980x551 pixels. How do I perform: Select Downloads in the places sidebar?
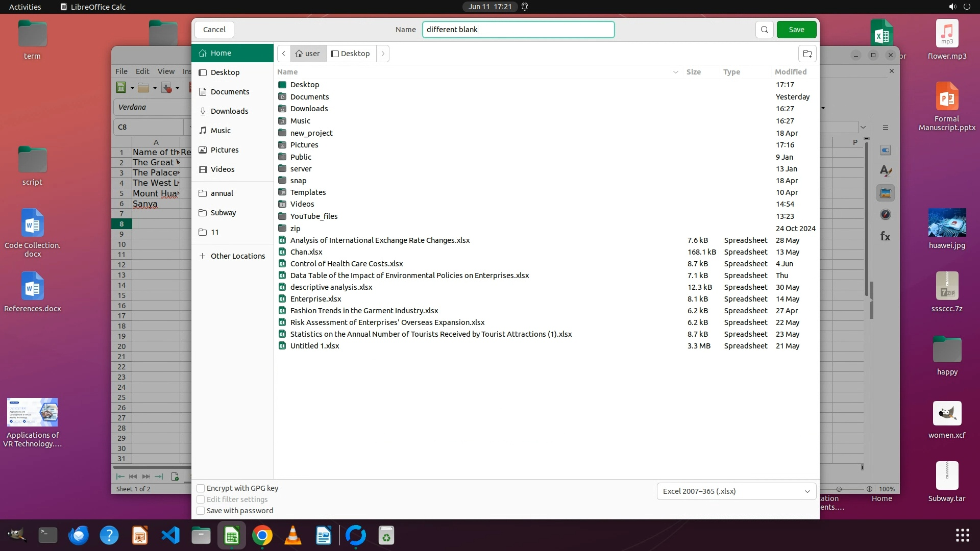click(x=229, y=111)
